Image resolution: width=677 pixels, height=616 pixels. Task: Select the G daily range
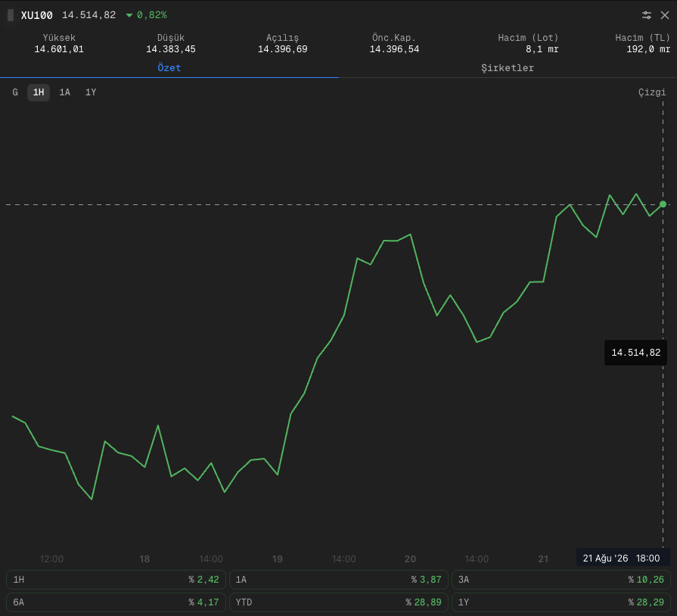click(x=15, y=92)
